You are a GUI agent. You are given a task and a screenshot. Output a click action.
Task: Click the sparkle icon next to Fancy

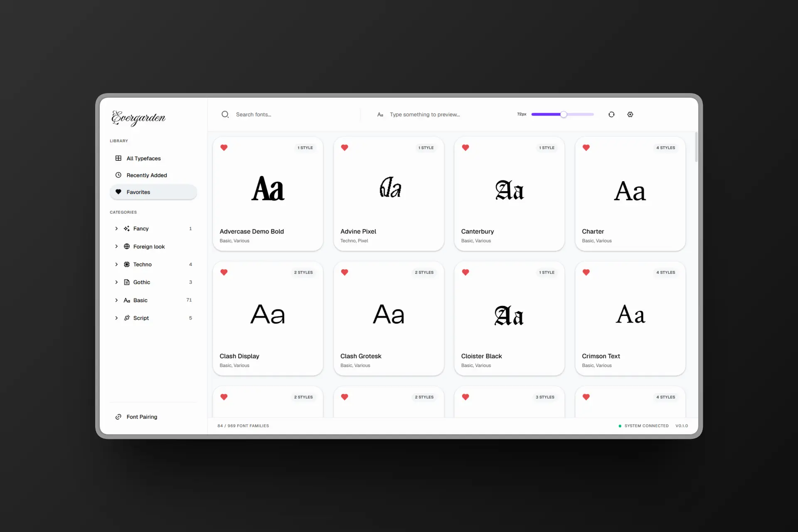pyautogui.click(x=127, y=229)
